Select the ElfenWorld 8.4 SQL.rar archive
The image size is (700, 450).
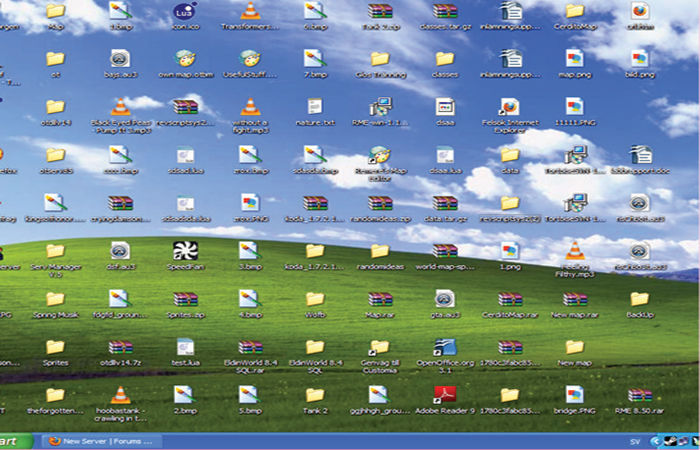pyautogui.click(x=249, y=347)
